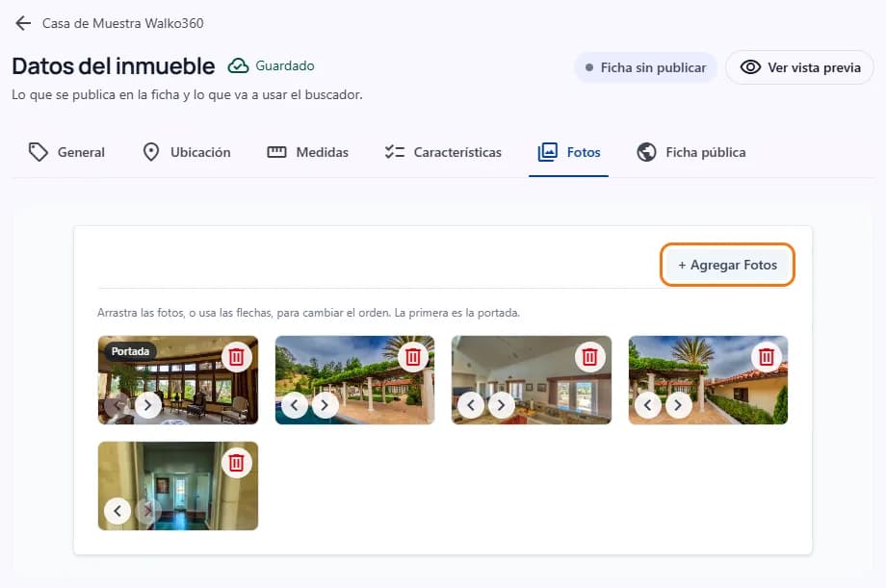Image resolution: width=886 pixels, height=588 pixels.
Task: Go to the Medidas tab
Action: [x=307, y=152]
